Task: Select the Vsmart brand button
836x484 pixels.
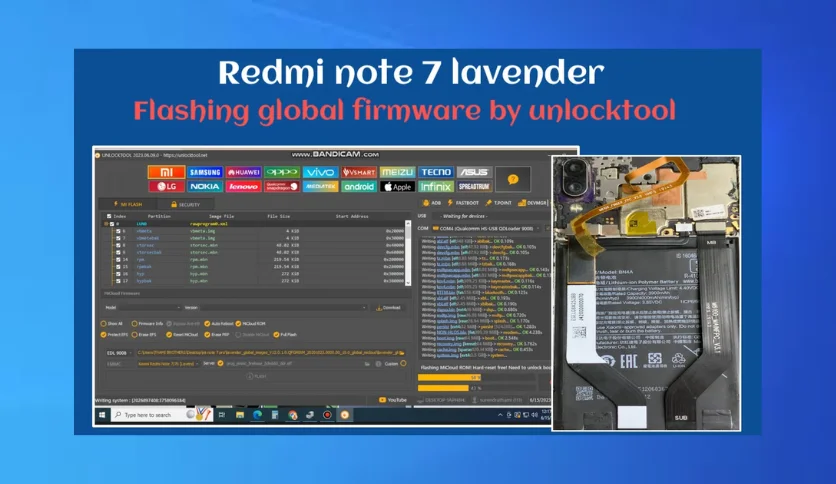Action: (359, 172)
